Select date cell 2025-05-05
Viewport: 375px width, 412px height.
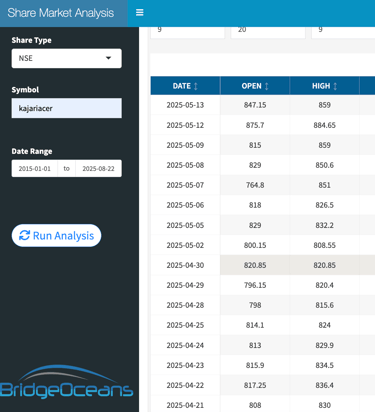coord(185,225)
